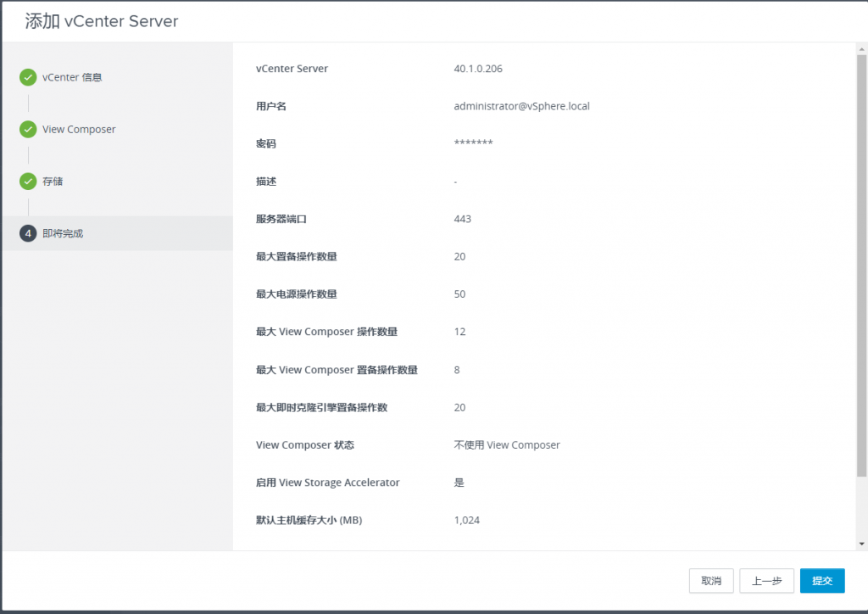The width and height of the screenshot is (868, 614).
Task: Click the 443 server port value
Action: (462, 219)
